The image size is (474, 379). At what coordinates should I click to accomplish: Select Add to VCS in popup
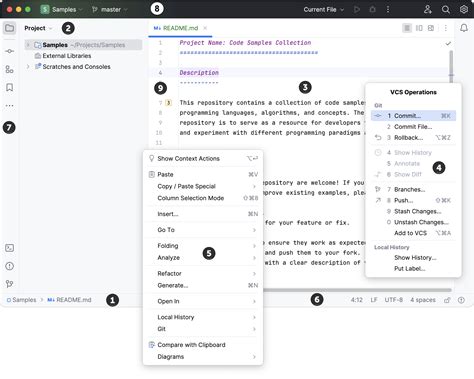pyautogui.click(x=413, y=233)
